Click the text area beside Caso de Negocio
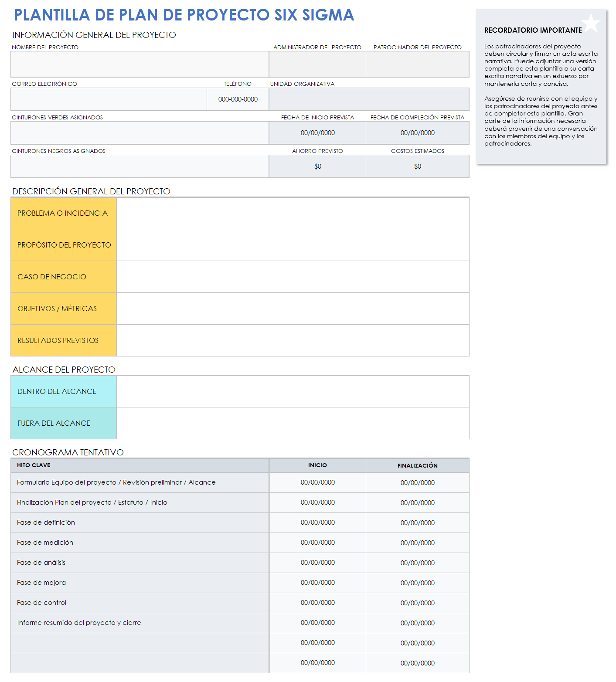The image size is (616, 682). [293, 277]
